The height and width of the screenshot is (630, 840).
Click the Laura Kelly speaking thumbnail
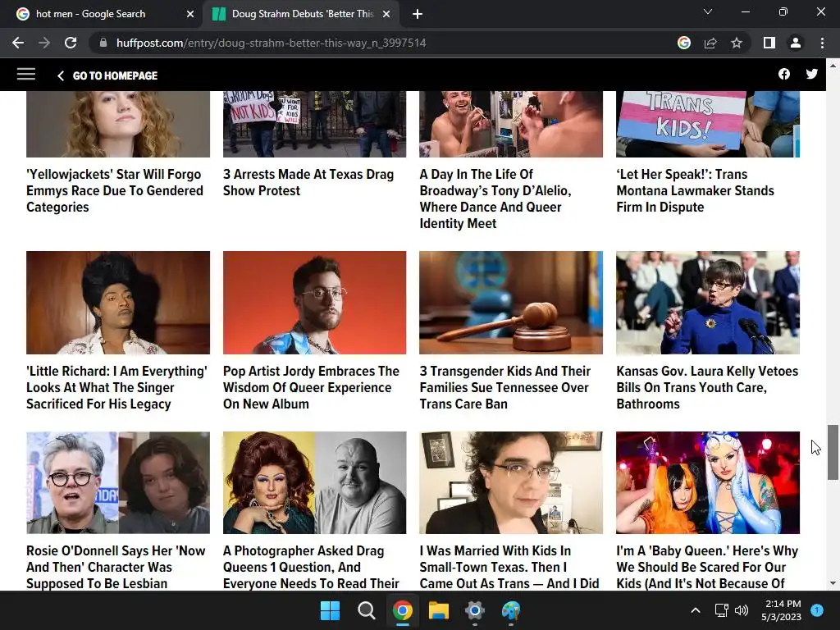tap(708, 303)
